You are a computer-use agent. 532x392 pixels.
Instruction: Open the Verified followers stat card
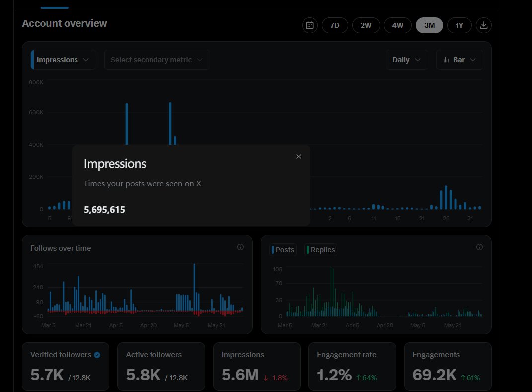click(x=66, y=367)
